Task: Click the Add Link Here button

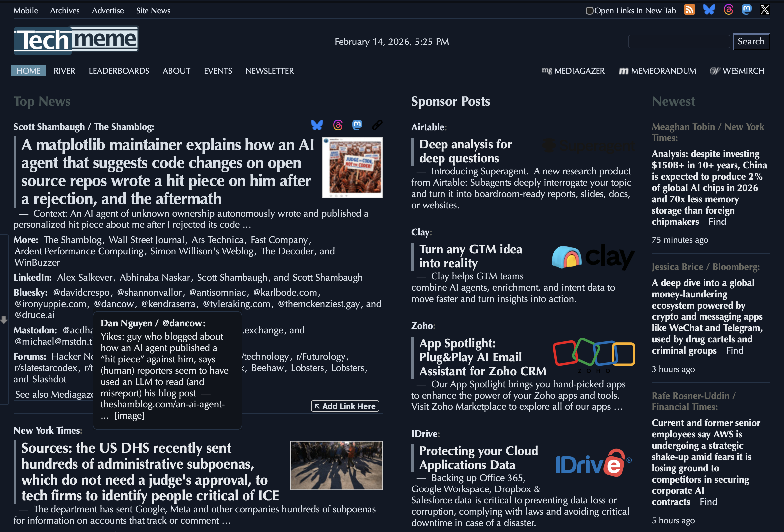Action: pos(344,406)
